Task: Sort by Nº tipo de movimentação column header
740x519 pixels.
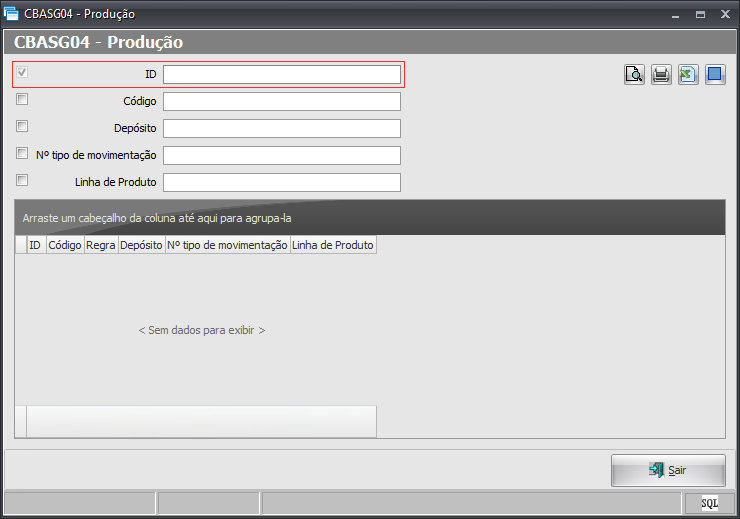Action: (227, 245)
